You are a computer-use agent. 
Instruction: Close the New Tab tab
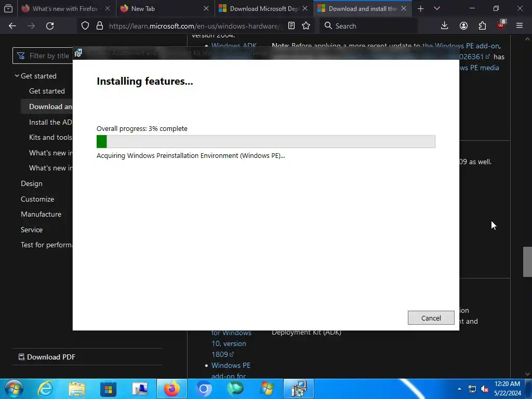point(206,8)
